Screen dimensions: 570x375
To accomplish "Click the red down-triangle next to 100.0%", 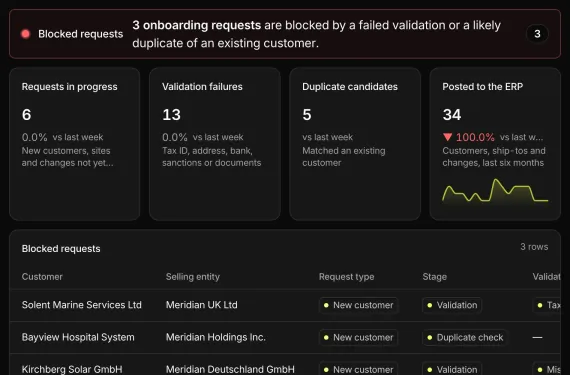I will coord(447,137).
